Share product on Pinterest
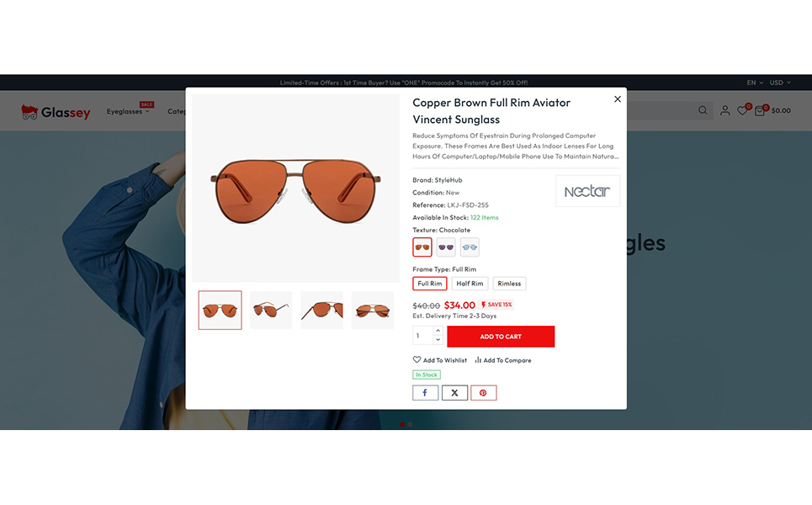Image resolution: width=812 pixels, height=505 pixels. click(x=484, y=392)
